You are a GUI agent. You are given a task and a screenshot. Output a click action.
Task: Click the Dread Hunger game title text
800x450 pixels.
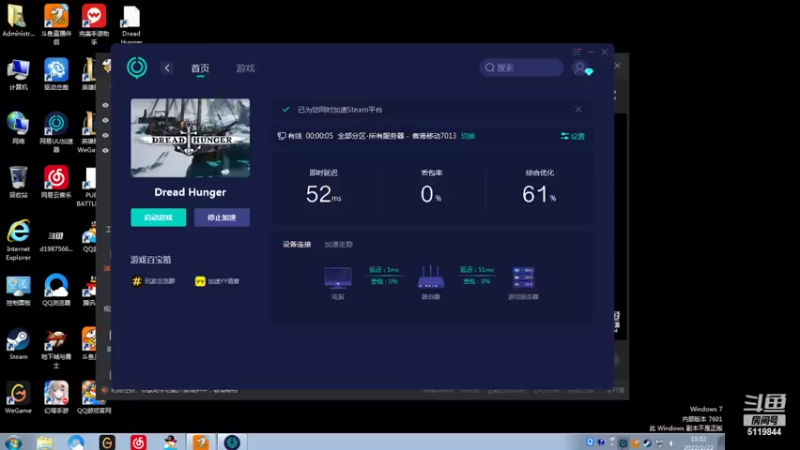(x=190, y=192)
